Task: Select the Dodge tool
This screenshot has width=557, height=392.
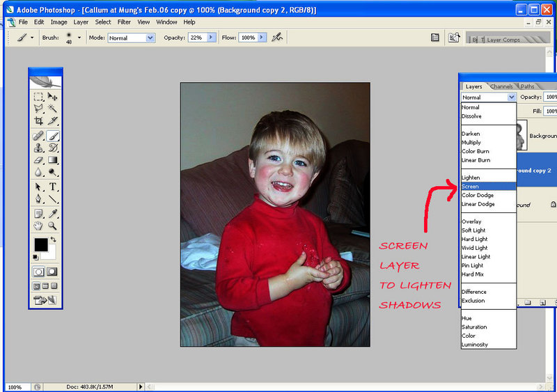Action: point(53,172)
